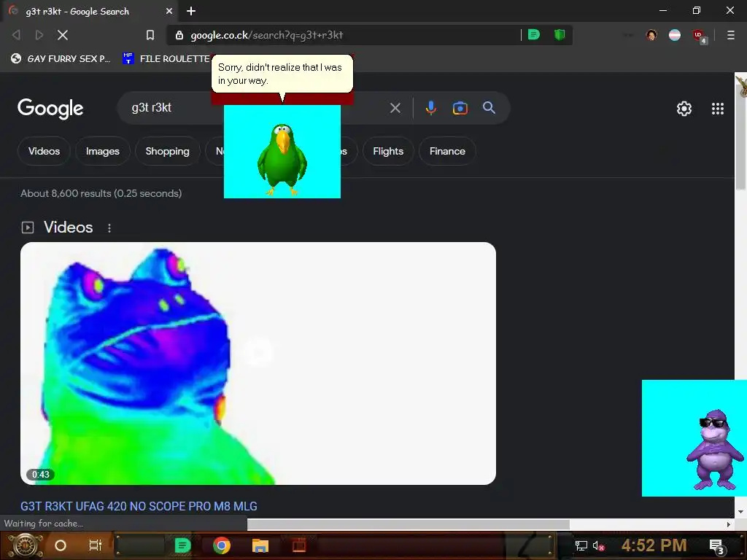Viewport: 747px width, 560px height.
Task: Submit search with the magnifying glass icon
Action: [489, 108]
